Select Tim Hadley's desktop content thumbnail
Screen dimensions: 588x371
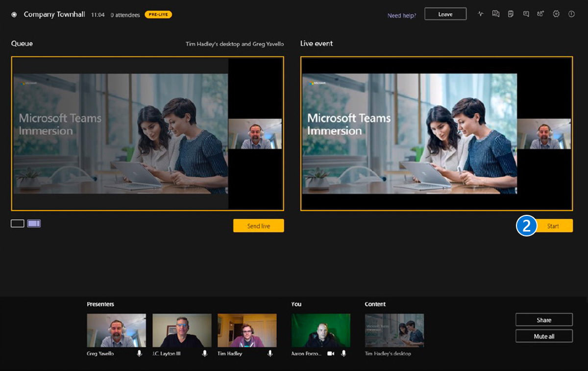(394, 330)
